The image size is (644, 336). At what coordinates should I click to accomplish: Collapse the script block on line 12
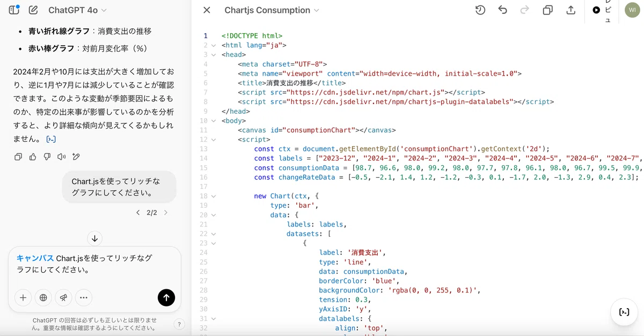coord(214,140)
